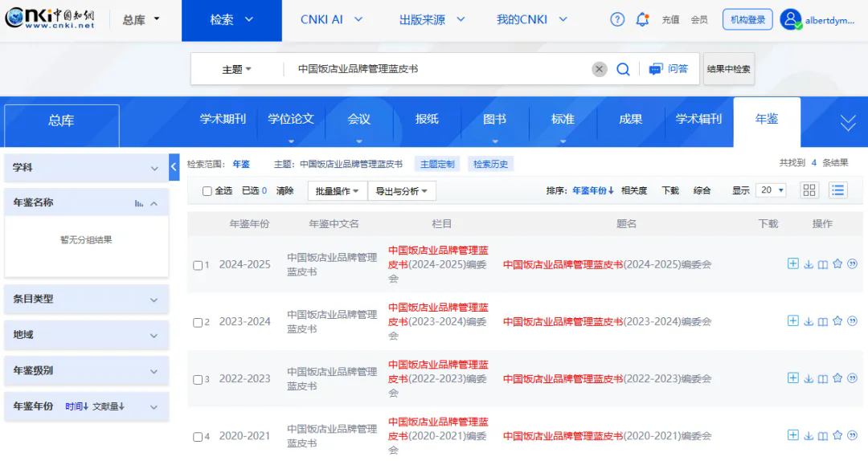Click the 结果中检索 button
This screenshot has height=461, width=868.
pos(729,69)
